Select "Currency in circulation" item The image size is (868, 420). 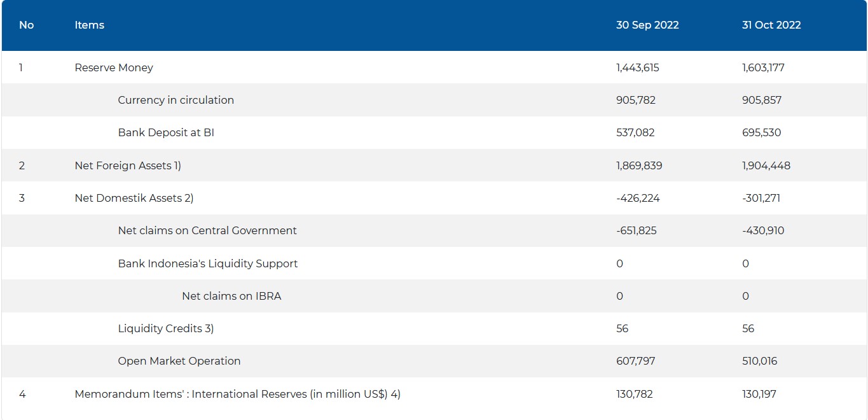[176, 100]
